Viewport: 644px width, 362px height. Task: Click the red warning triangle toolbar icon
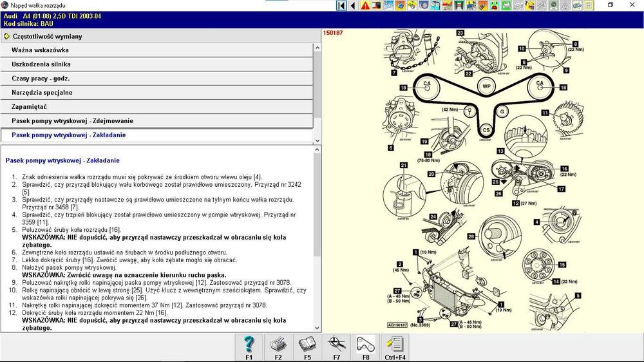coord(365,5)
